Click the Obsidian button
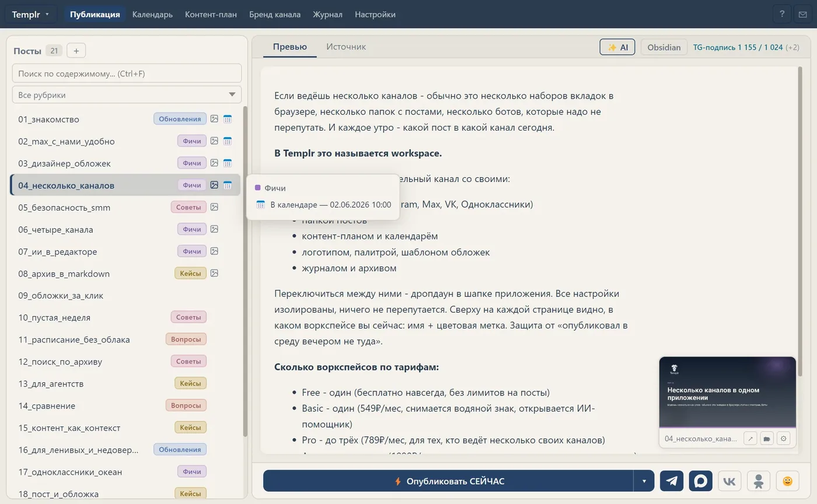Screen dimensions: 817x504 pos(664,47)
